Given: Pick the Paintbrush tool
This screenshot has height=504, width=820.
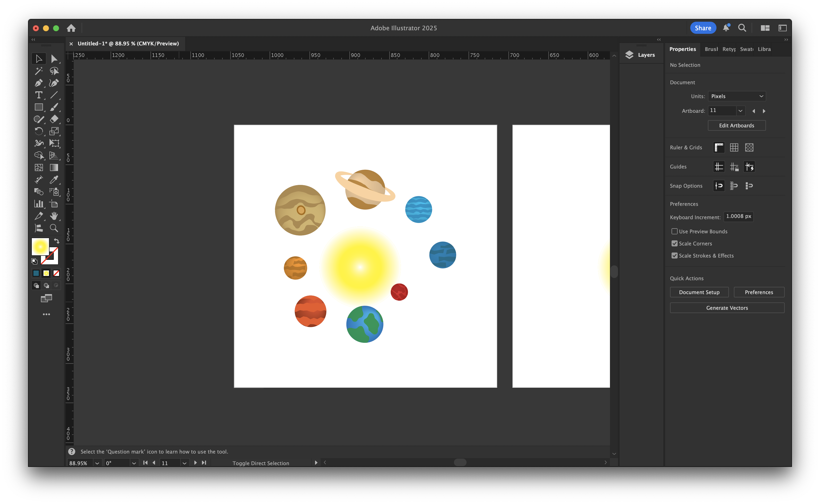Looking at the screenshot, I should [54, 107].
